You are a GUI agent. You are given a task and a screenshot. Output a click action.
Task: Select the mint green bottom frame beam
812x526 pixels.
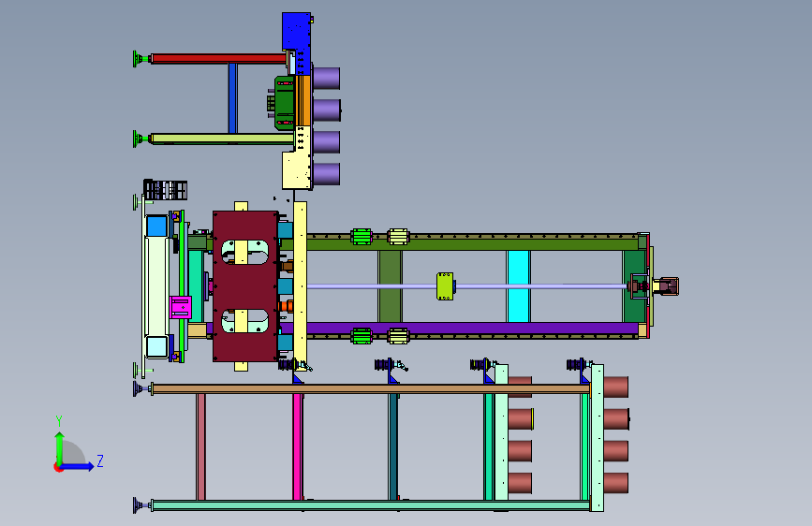tap(371, 505)
